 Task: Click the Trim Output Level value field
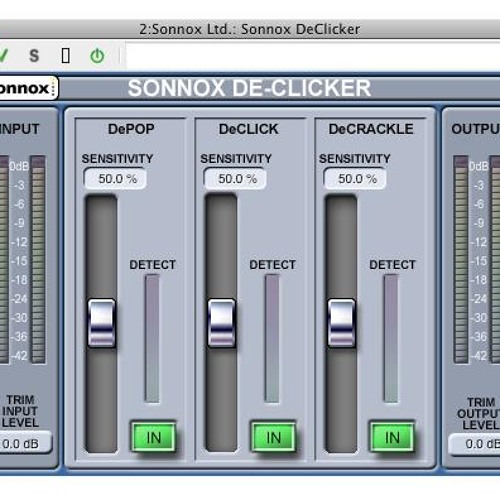[x=474, y=444]
